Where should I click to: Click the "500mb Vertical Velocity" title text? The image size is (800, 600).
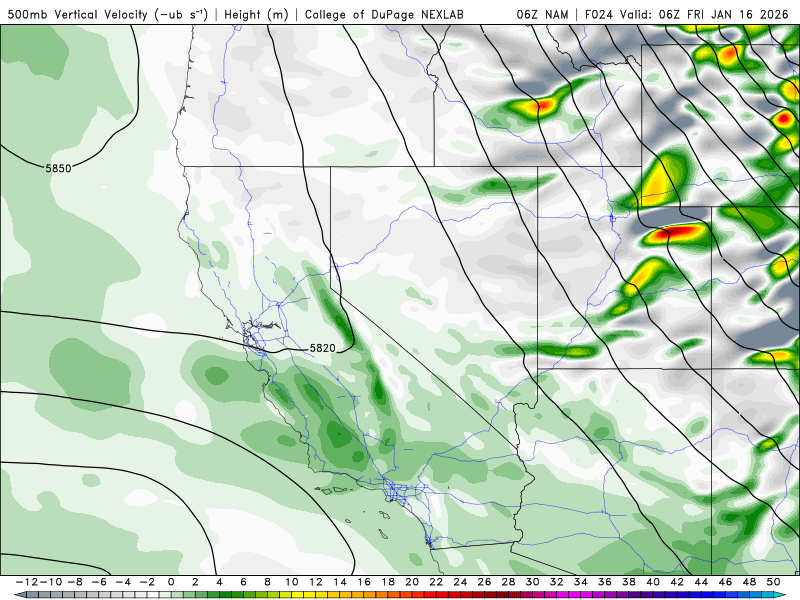coord(80,14)
